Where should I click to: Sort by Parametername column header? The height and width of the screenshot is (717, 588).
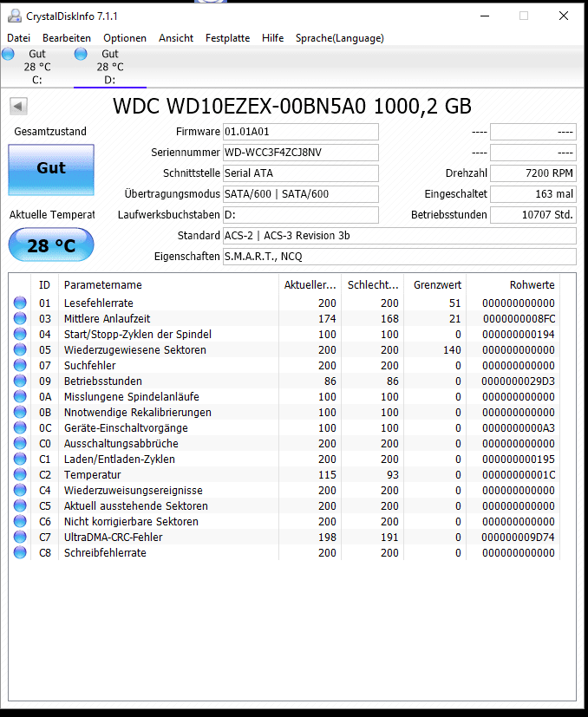[x=168, y=285]
